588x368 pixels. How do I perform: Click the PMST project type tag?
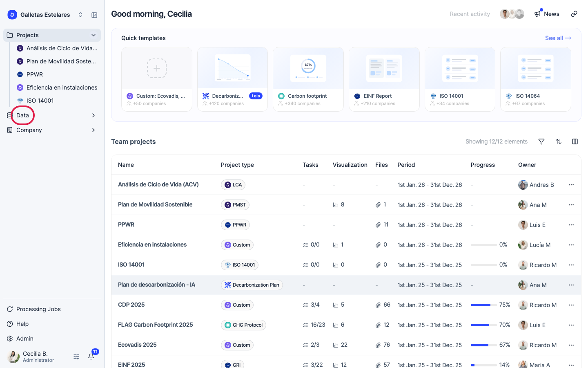[x=235, y=205]
